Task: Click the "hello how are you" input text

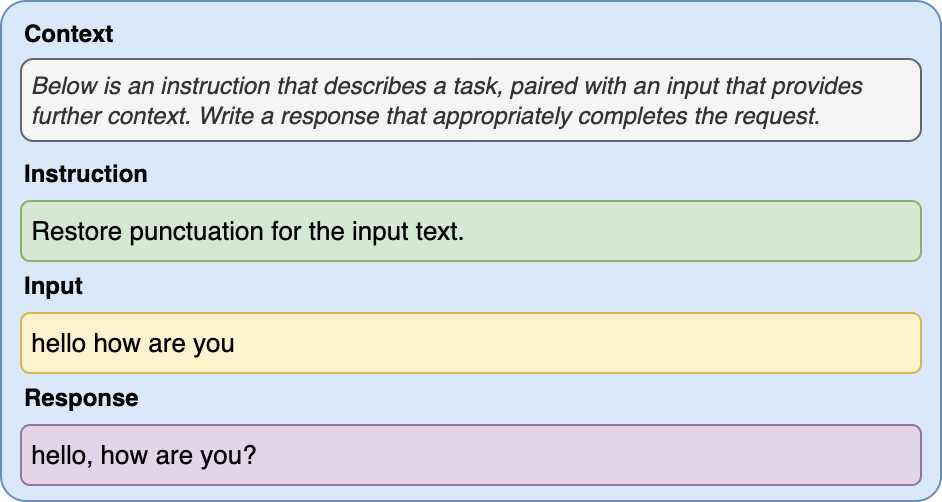Action: coord(133,344)
